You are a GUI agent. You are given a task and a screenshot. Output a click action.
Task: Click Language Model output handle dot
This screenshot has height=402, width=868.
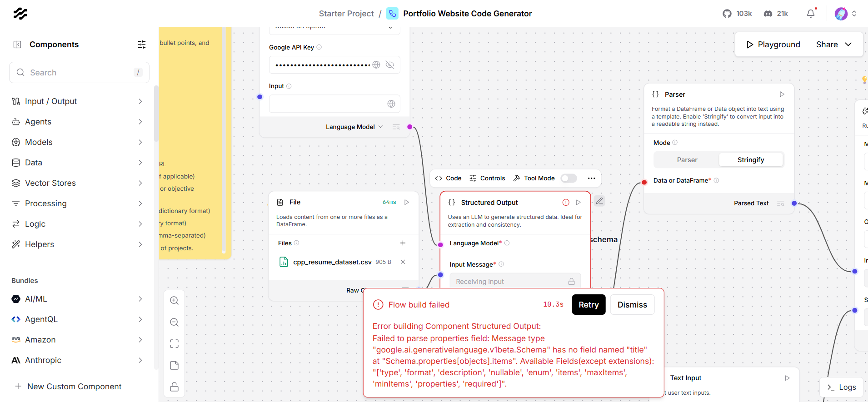pos(409,127)
